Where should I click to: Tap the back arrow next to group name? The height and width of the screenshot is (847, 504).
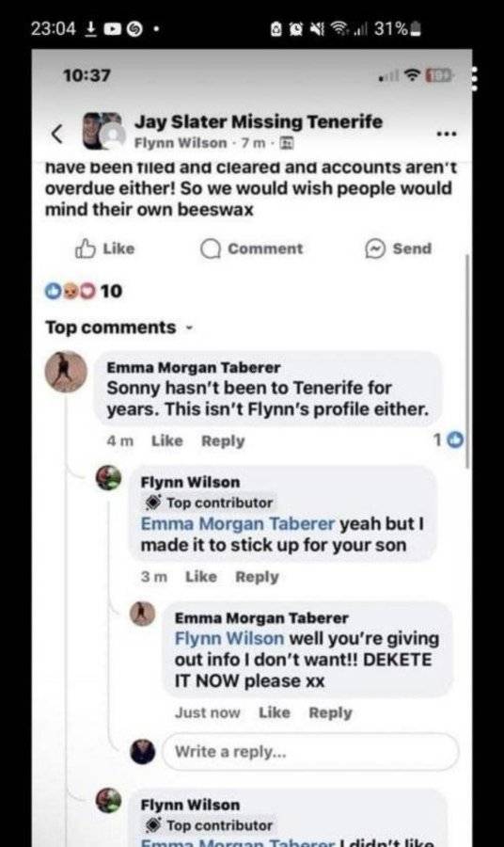pos(56,133)
